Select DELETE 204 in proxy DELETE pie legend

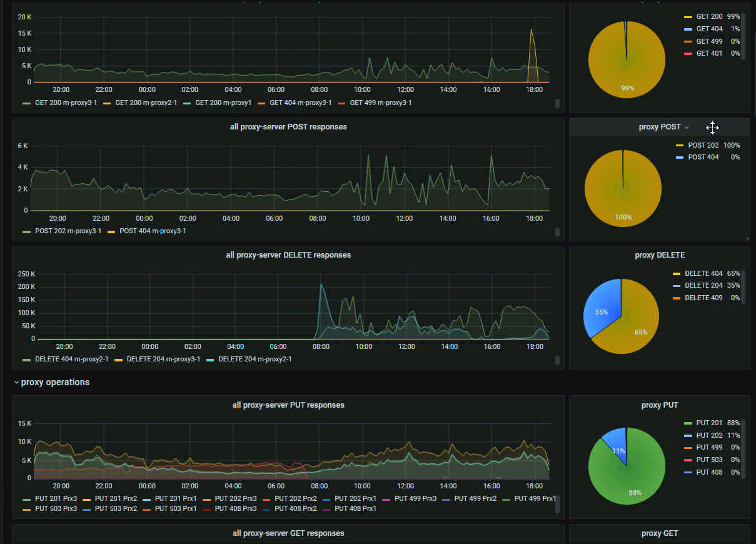click(x=705, y=286)
